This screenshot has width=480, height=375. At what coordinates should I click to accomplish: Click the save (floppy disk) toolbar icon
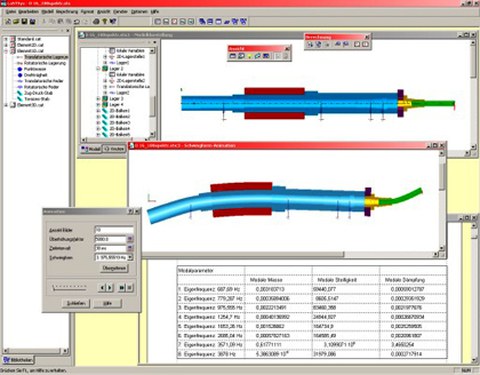[x=24, y=21]
